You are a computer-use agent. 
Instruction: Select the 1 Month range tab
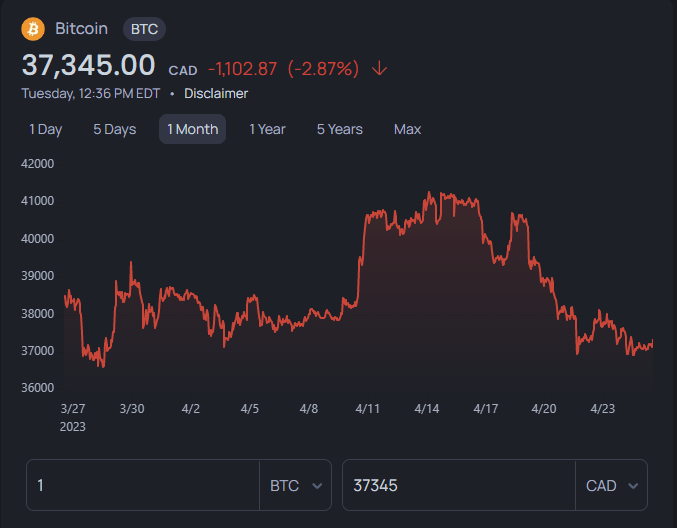coord(192,129)
